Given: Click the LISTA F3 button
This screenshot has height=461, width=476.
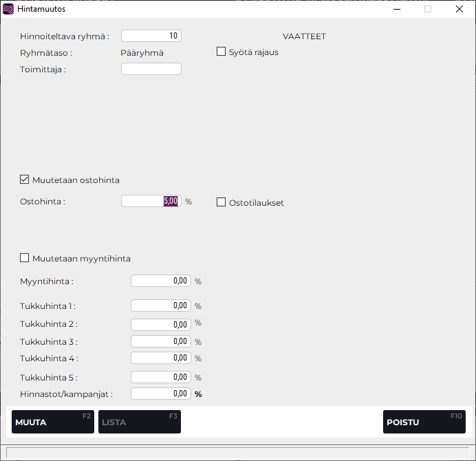Looking at the screenshot, I should tap(139, 422).
